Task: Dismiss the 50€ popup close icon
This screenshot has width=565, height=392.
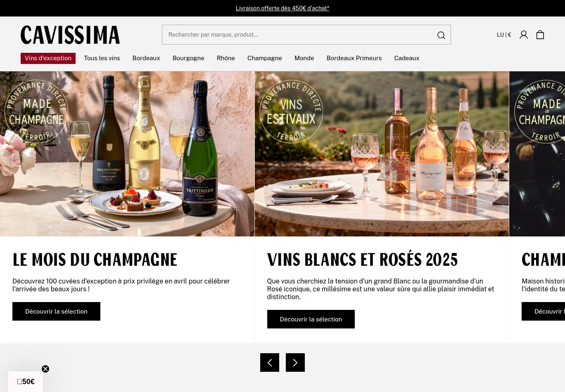Action: click(45, 369)
